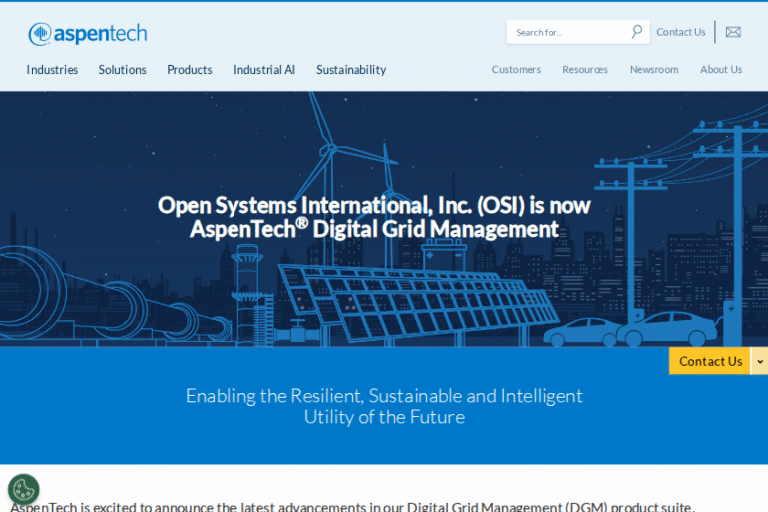The image size is (768, 512).
Task: Open the Resources link
Action: click(x=585, y=70)
